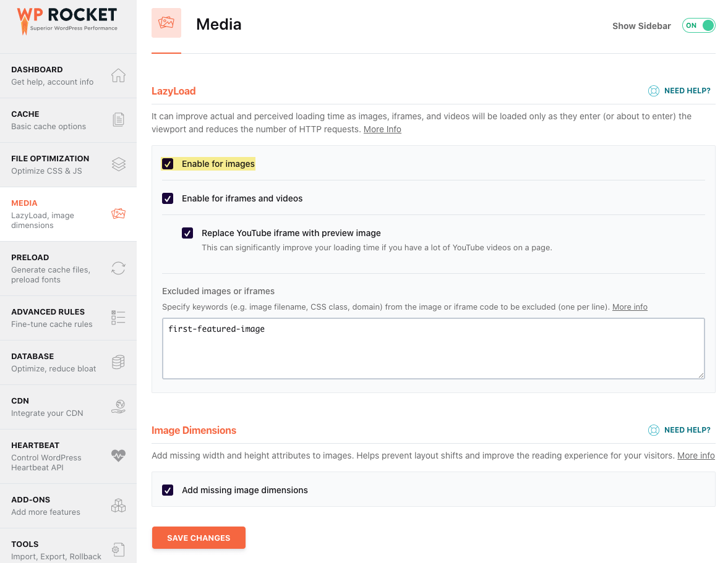Click inside the Excluded images text area
Screen dimensions: 728x563
tap(433, 348)
